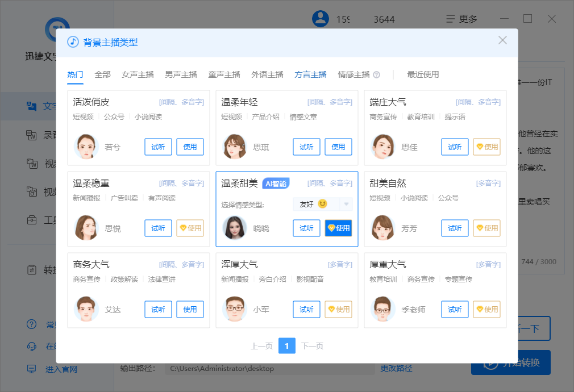
Task: Click the user account avatar icon
Action: (321, 19)
